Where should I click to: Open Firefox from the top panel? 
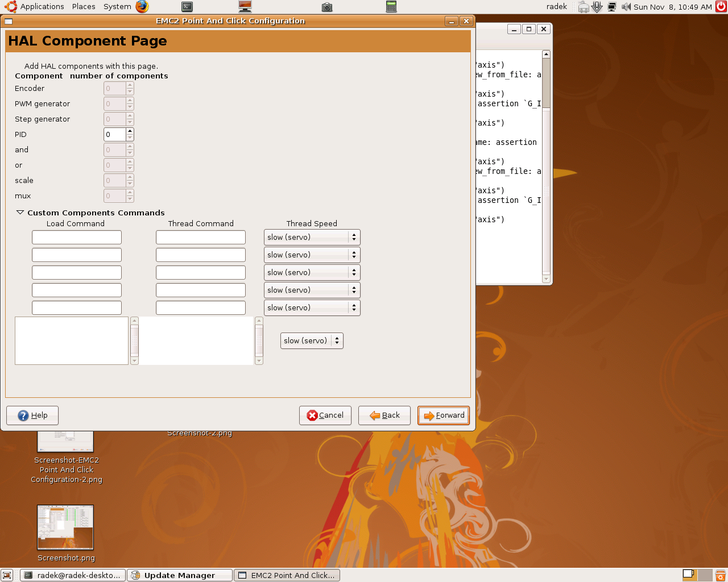coord(142,7)
